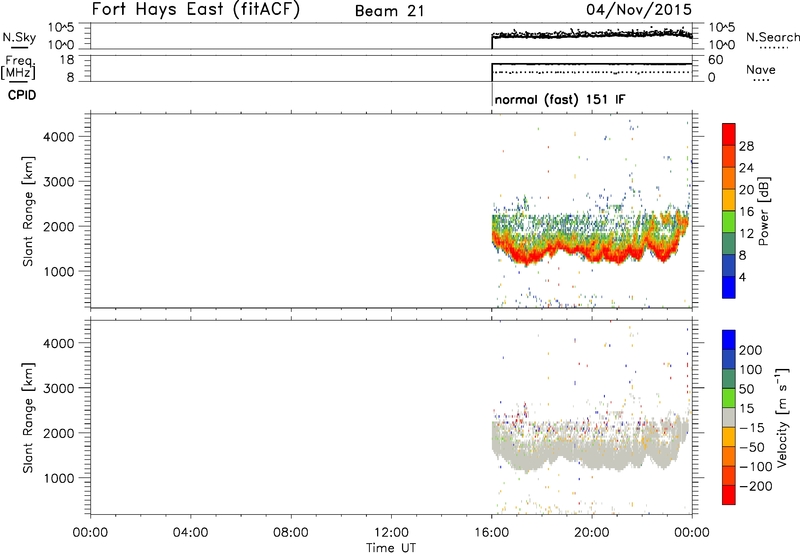Screen dimensions: 800x554
Task: Click the red bottom of velocity colorbar
Action: click(729, 494)
